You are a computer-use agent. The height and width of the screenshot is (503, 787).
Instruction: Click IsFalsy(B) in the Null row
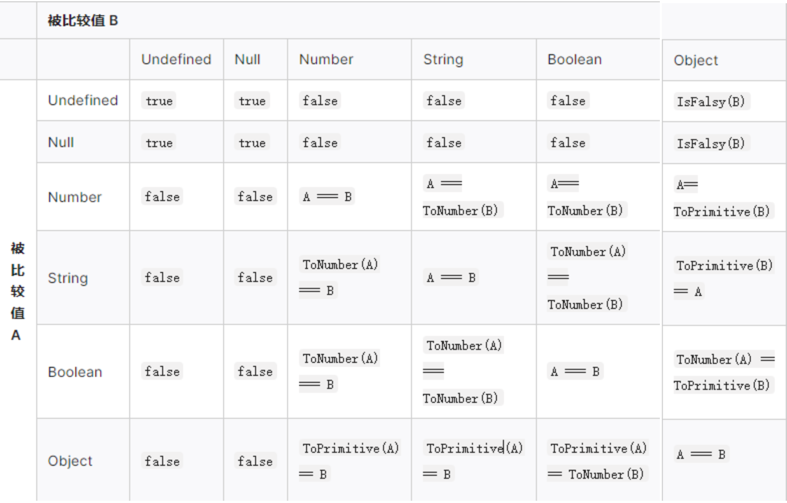pos(711,143)
